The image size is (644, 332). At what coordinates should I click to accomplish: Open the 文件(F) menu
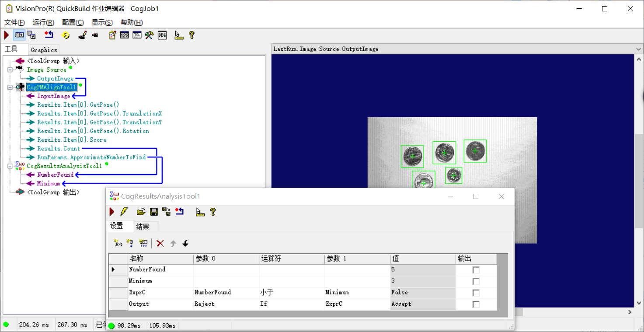14,22
